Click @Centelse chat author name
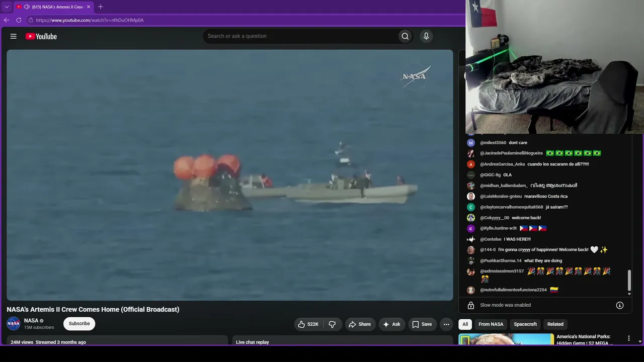Image resolution: width=644 pixels, height=362 pixels. click(491, 239)
